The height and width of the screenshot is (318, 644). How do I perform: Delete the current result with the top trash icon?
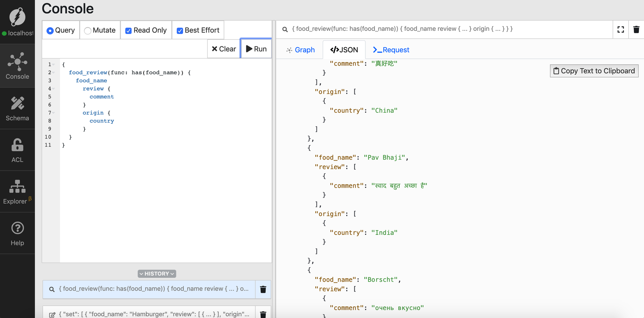point(636,30)
